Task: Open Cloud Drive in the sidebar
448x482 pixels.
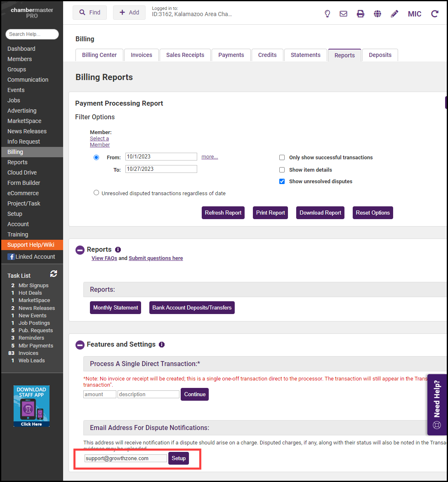Action: point(22,172)
